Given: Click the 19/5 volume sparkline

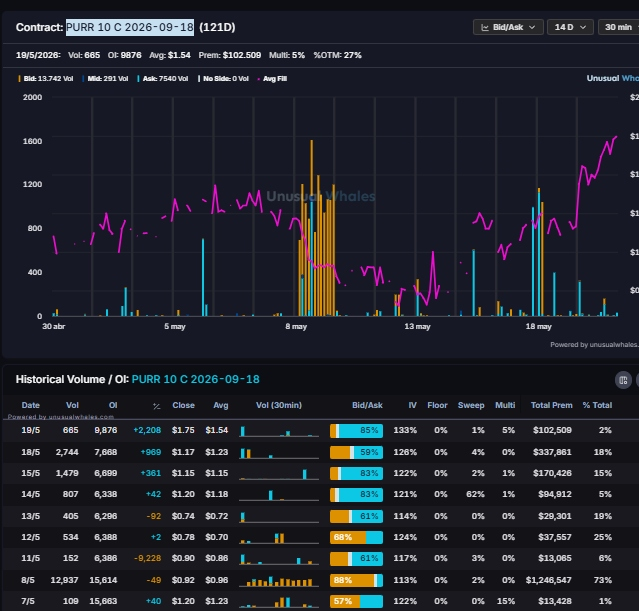Looking at the screenshot, I should pos(279,431).
